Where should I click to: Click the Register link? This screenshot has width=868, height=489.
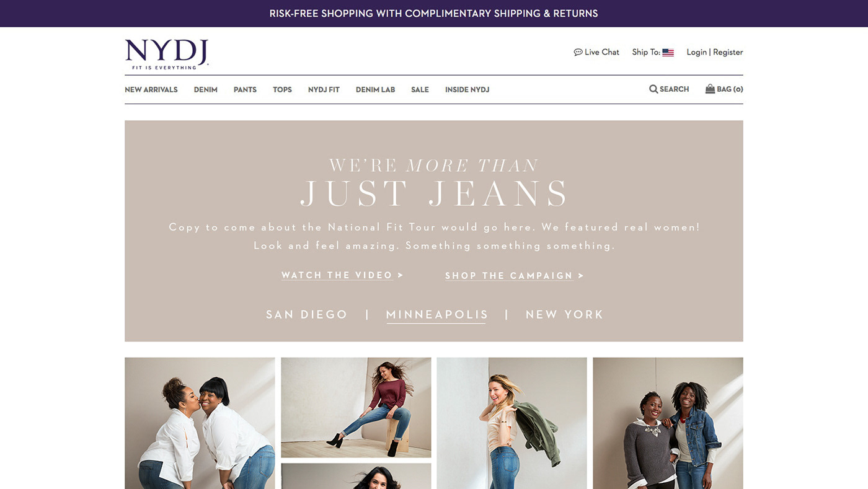728,52
